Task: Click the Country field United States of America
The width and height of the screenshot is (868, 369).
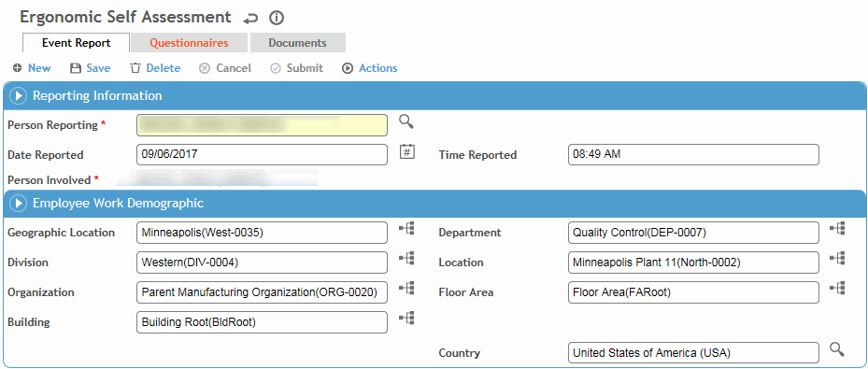Action: point(693,352)
